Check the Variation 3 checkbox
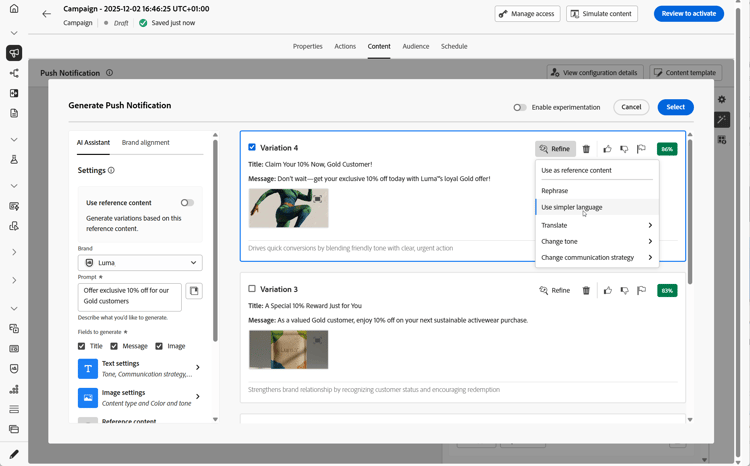The height and width of the screenshot is (466, 750). coord(252,288)
